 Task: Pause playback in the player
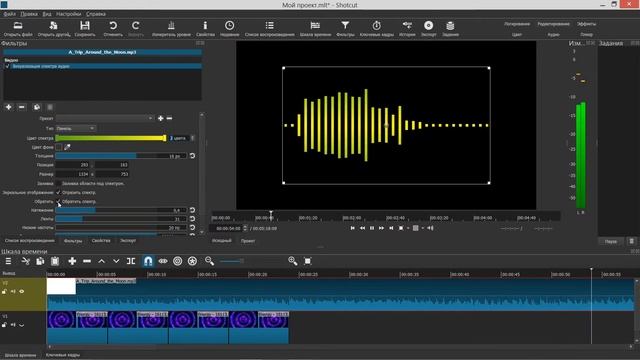372,228
